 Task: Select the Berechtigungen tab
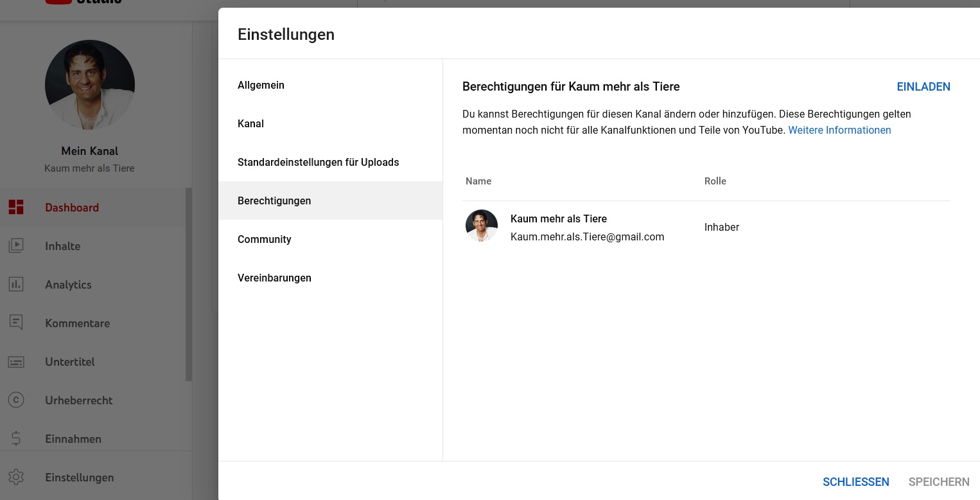[x=274, y=201]
